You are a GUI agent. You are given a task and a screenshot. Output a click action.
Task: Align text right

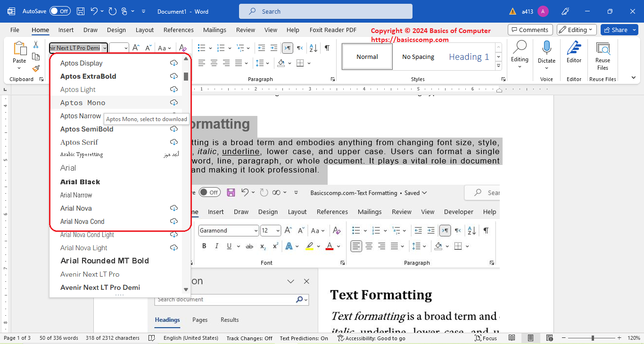click(x=226, y=63)
